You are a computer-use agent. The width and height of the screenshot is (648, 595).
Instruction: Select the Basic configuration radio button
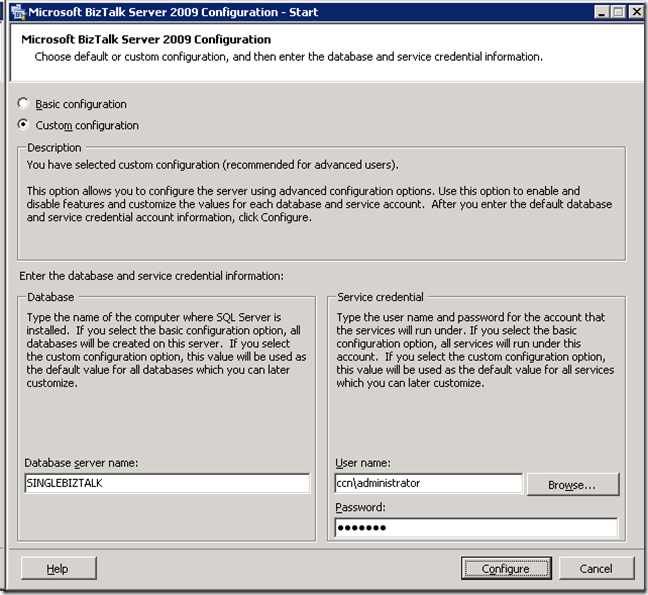pyautogui.click(x=23, y=103)
